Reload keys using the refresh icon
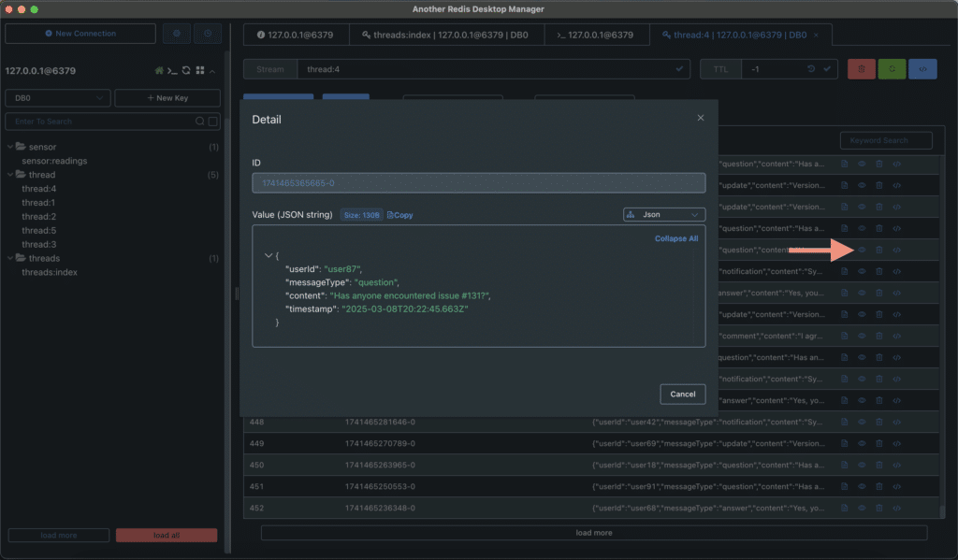The image size is (958, 560). [x=185, y=71]
